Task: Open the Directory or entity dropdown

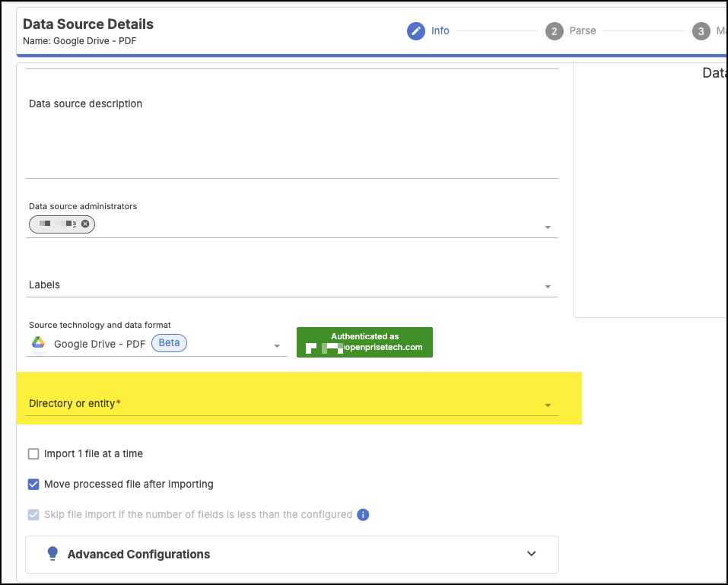Action: click(x=292, y=403)
